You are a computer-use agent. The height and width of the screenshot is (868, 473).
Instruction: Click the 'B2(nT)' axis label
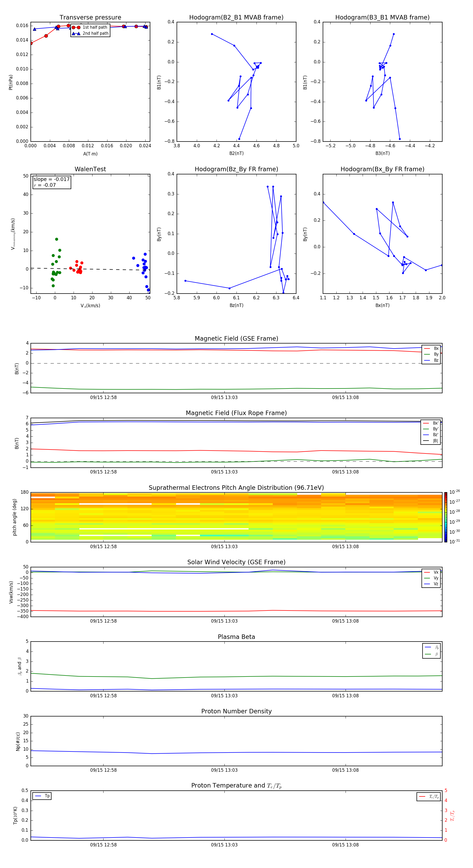tap(236, 153)
